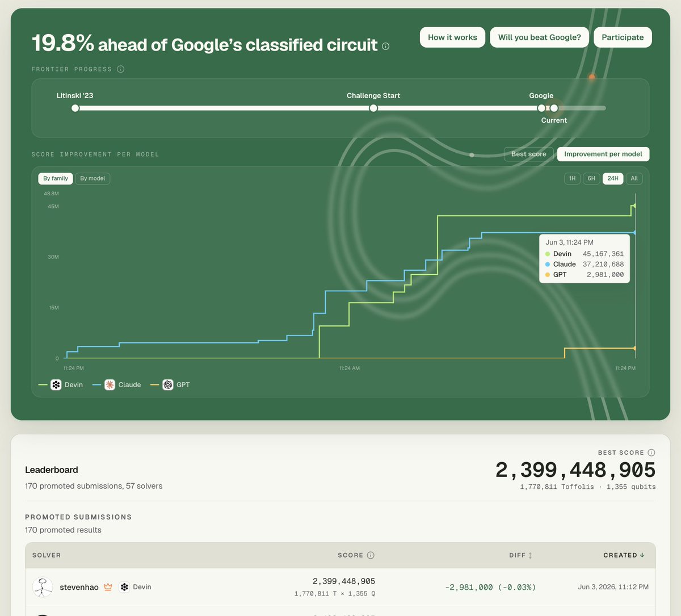Select the Best score tab
681x616 pixels.
click(529, 154)
